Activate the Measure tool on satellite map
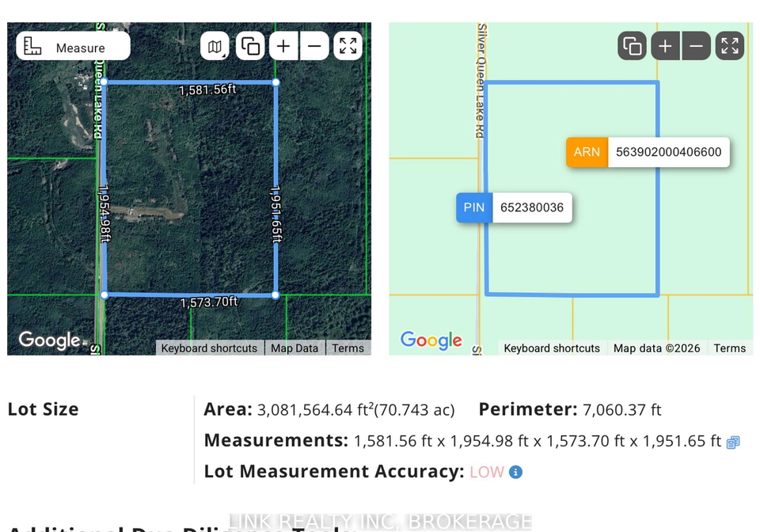This screenshot has width=760, height=532. pyautogui.click(x=73, y=47)
